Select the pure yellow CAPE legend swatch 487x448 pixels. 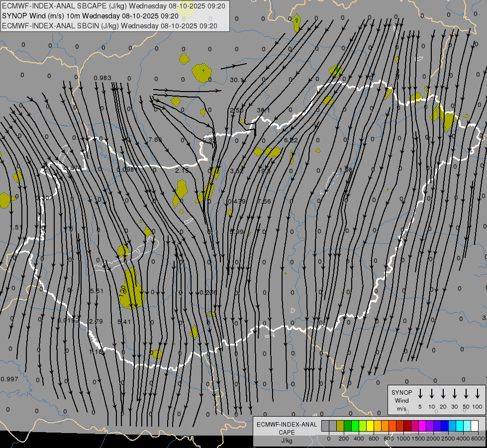pyautogui.click(x=370, y=426)
